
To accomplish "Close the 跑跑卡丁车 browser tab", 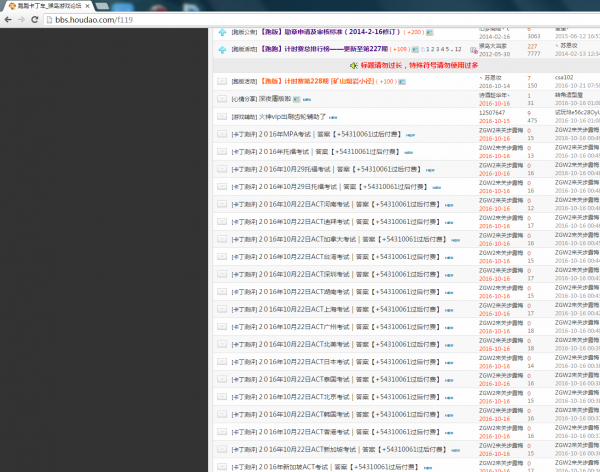I will tap(87, 6).
